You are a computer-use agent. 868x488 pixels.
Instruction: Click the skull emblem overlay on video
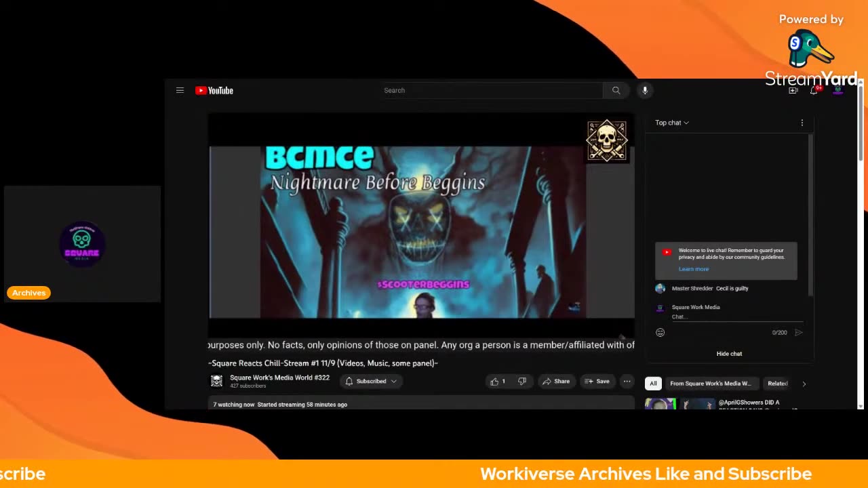[607, 141]
